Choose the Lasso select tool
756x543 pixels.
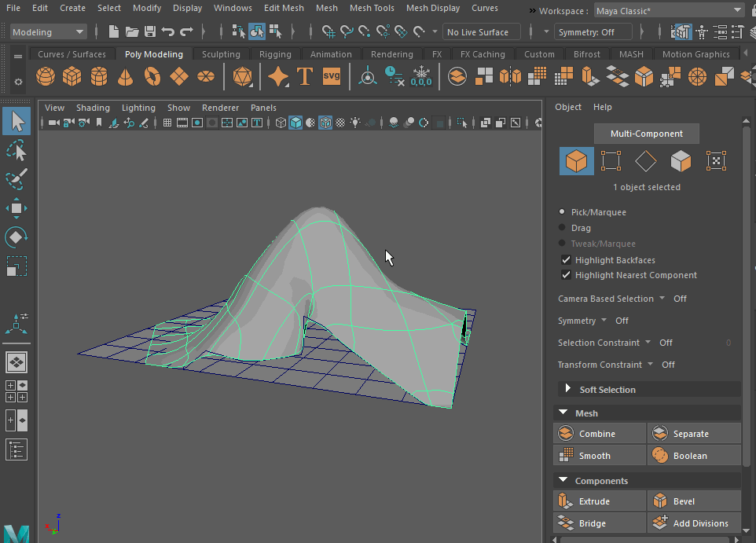[x=17, y=150]
